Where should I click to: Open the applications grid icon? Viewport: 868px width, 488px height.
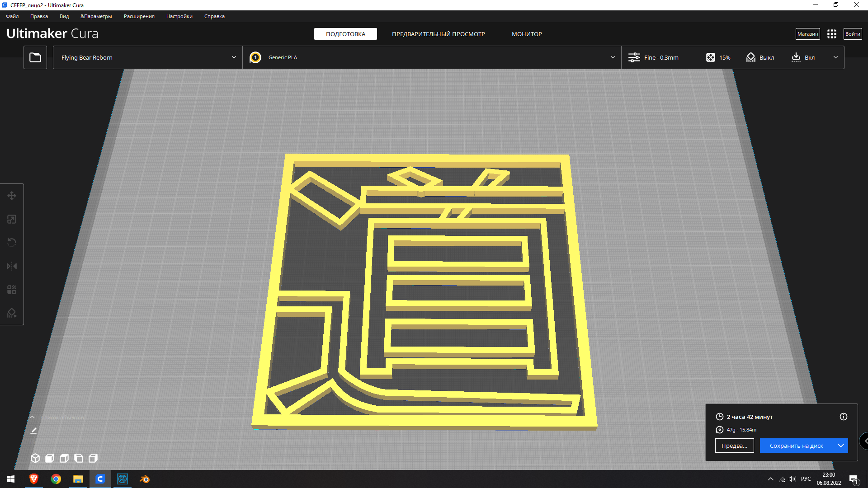pyautogui.click(x=831, y=34)
